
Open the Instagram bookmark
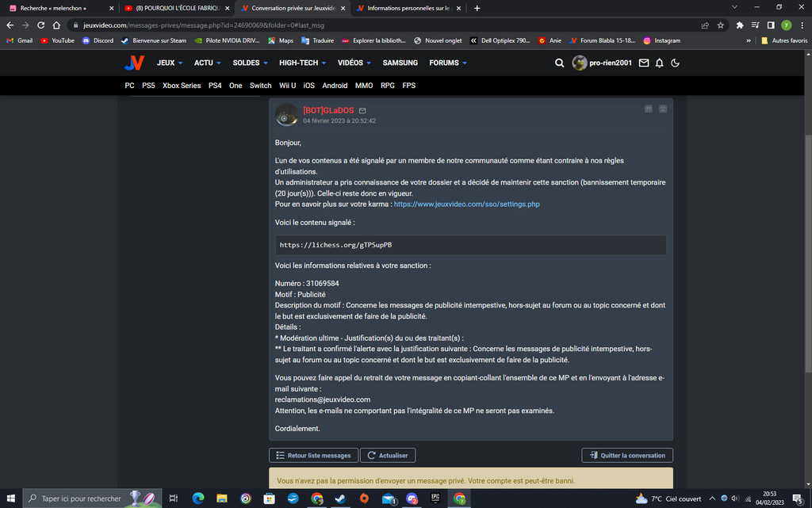662,40
